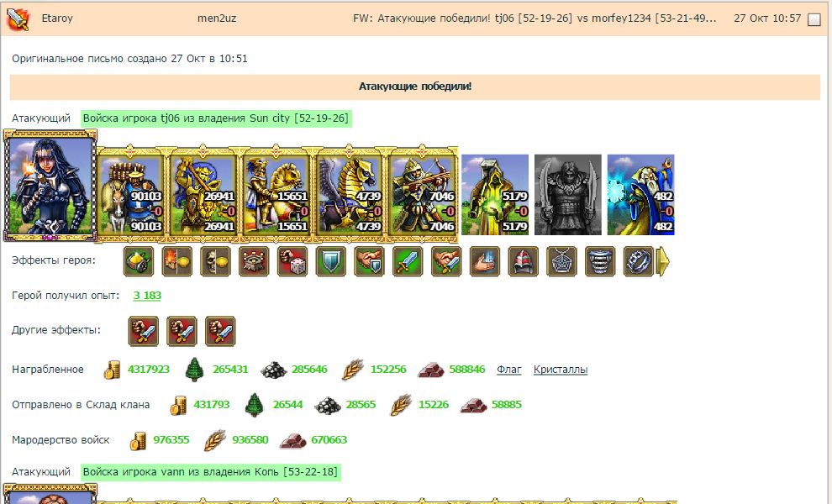This screenshot has height=504, width=832.
Task: Click the ring hero effect icon
Action: (x=639, y=261)
